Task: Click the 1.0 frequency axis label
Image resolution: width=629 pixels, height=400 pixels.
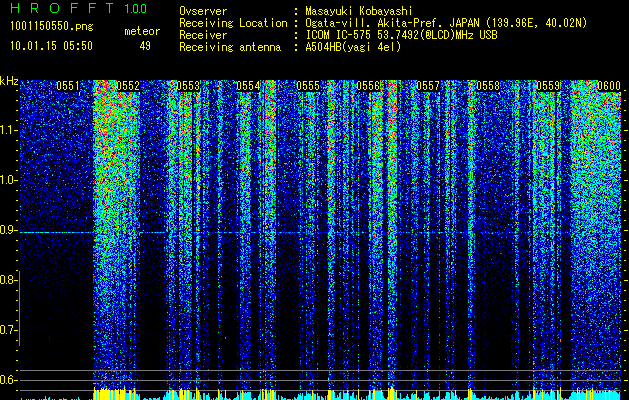Action: (x=8, y=180)
